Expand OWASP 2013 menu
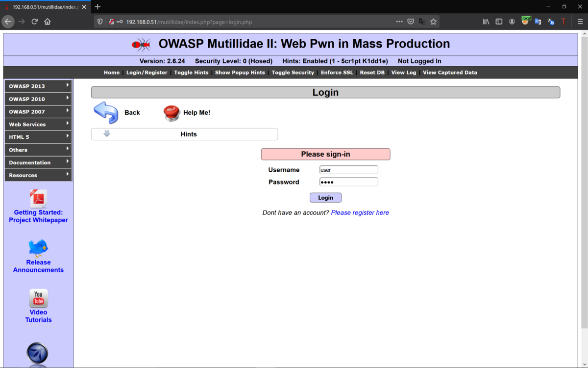The image size is (588, 368). click(x=38, y=86)
